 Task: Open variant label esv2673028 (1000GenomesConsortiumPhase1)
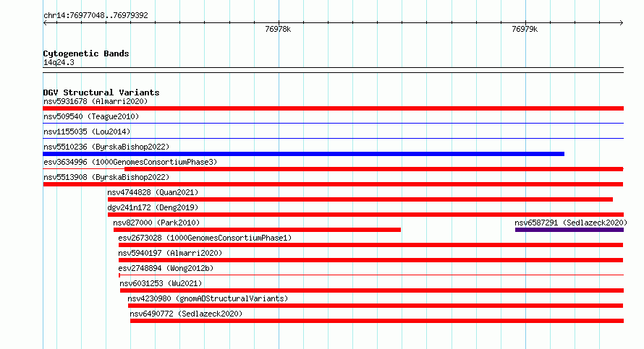click(205, 238)
